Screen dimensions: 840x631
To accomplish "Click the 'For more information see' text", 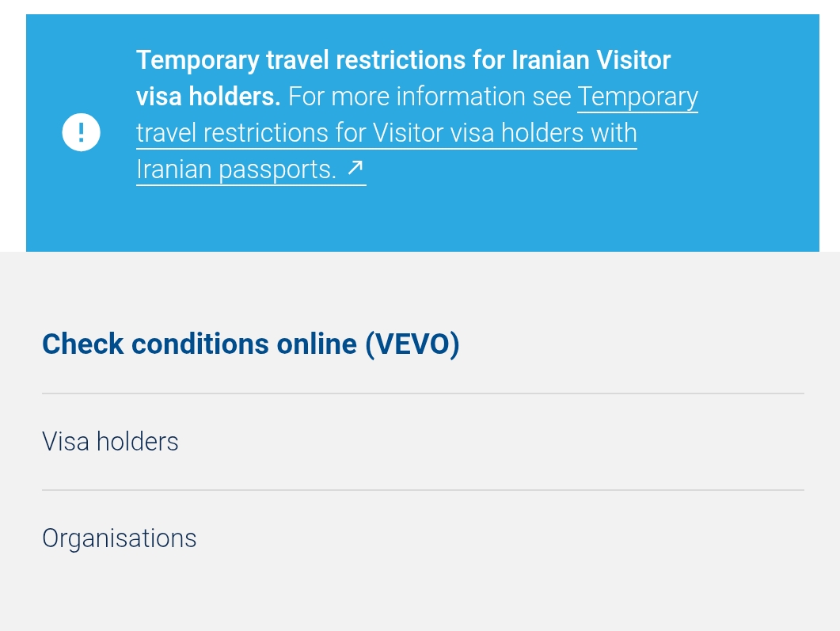I will 429,97.
